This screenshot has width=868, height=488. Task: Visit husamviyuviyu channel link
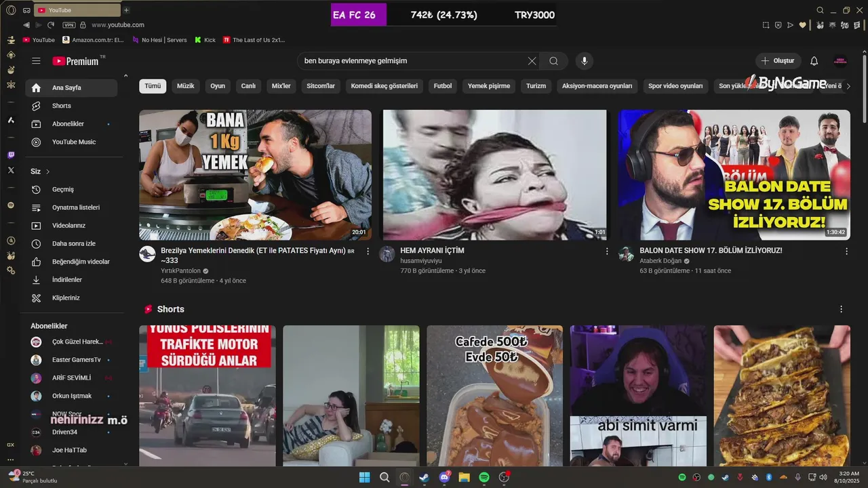coord(421,260)
